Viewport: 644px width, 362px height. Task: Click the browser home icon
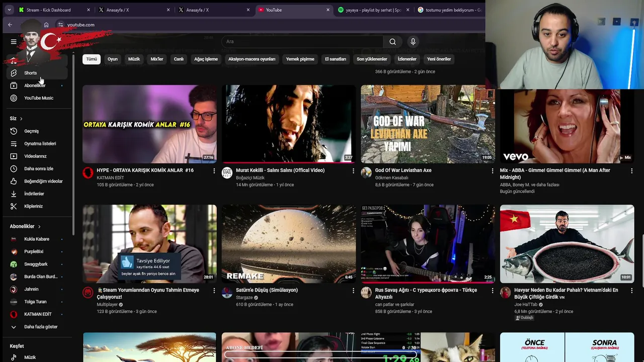click(46, 25)
